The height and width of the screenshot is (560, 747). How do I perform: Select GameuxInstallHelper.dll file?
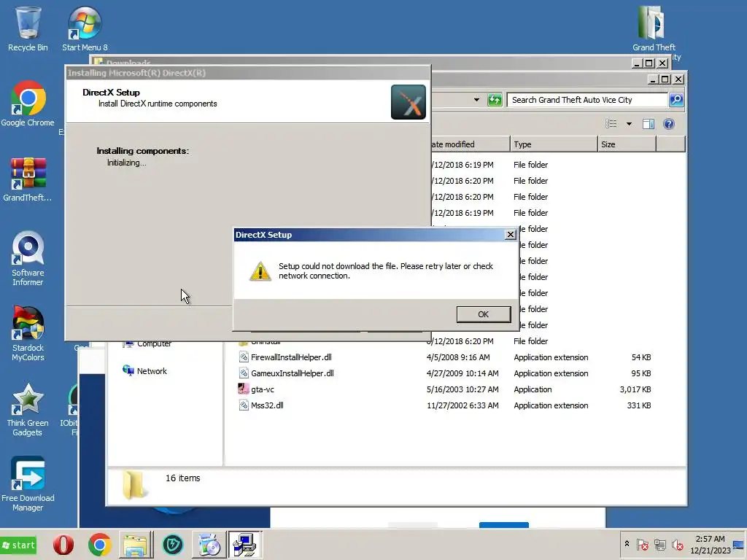(292, 373)
